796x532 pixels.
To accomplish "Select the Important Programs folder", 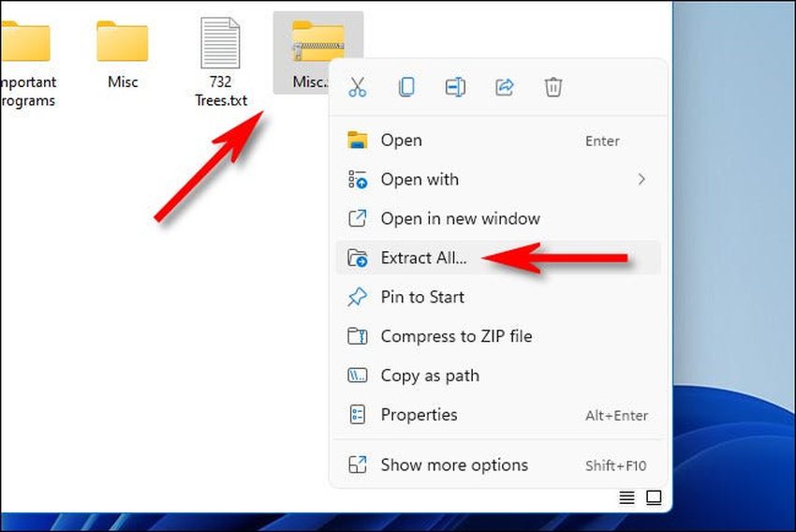I will (25, 54).
